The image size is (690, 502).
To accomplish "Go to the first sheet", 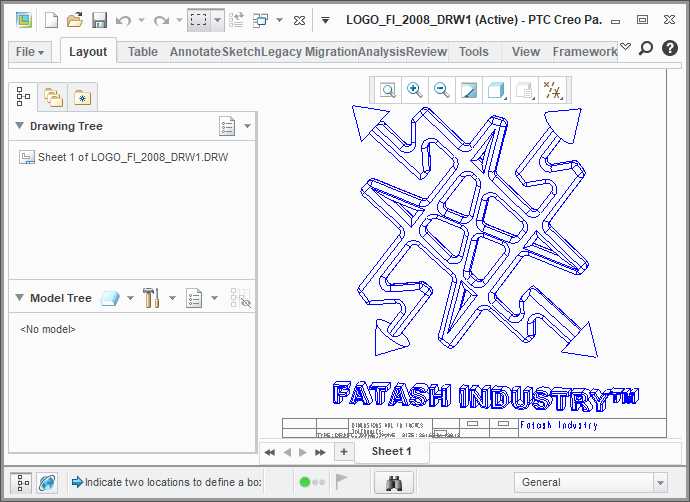I will click(x=270, y=452).
